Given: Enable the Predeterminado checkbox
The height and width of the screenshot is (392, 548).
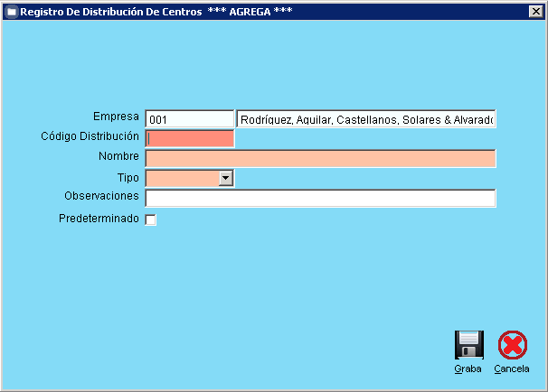Looking at the screenshot, I should 151,220.
